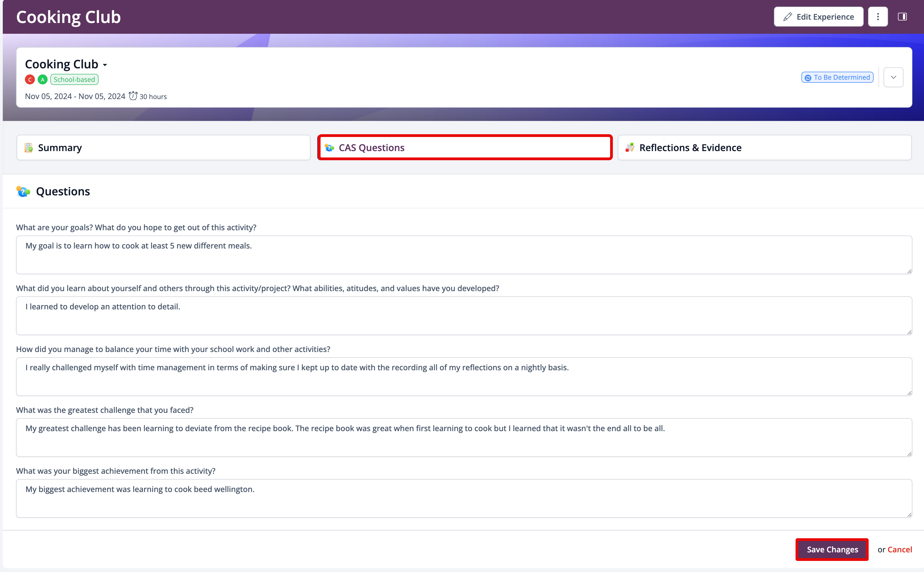Open the chevron dropdown next to status
The width and height of the screenshot is (924, 572).
[x=893, y=77]
